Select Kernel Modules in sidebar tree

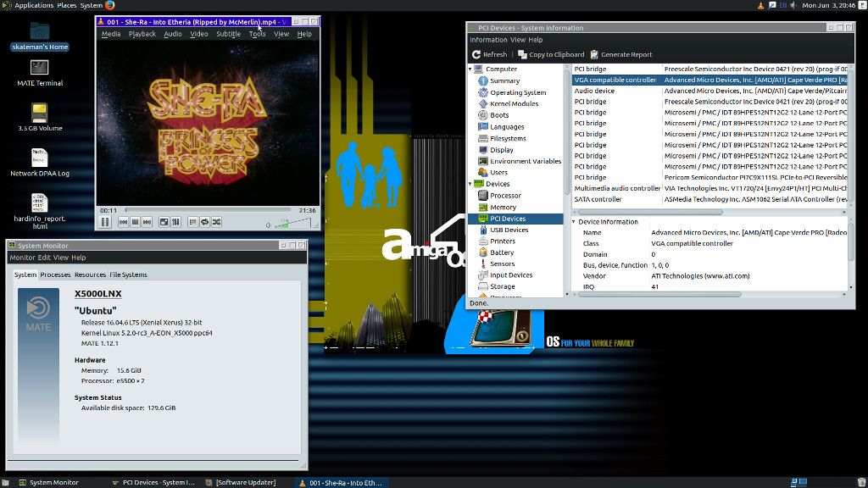click(x=514, y=103)
